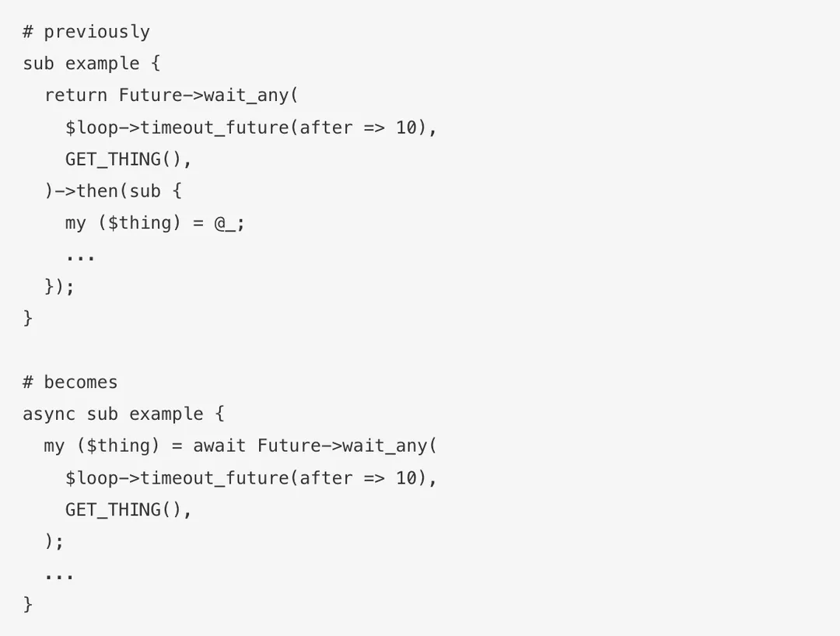840x636 pixels.
Task: Click the "return" keyword
Action: 75,96
